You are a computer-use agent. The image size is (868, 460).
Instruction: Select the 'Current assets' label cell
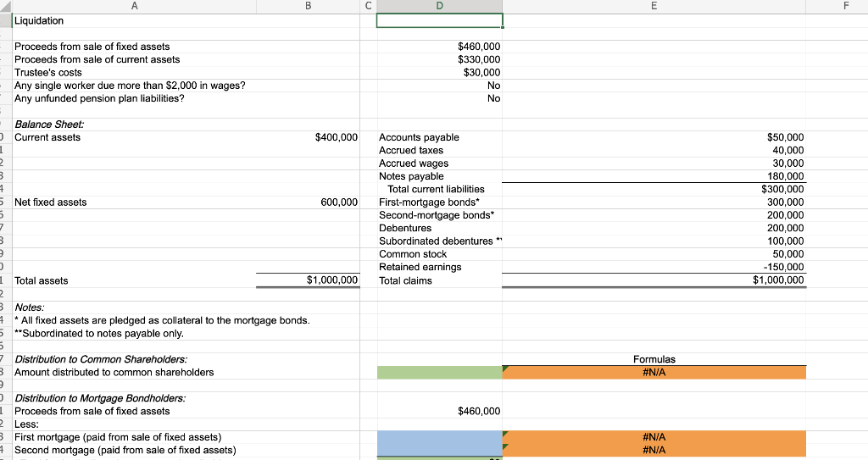47,137
